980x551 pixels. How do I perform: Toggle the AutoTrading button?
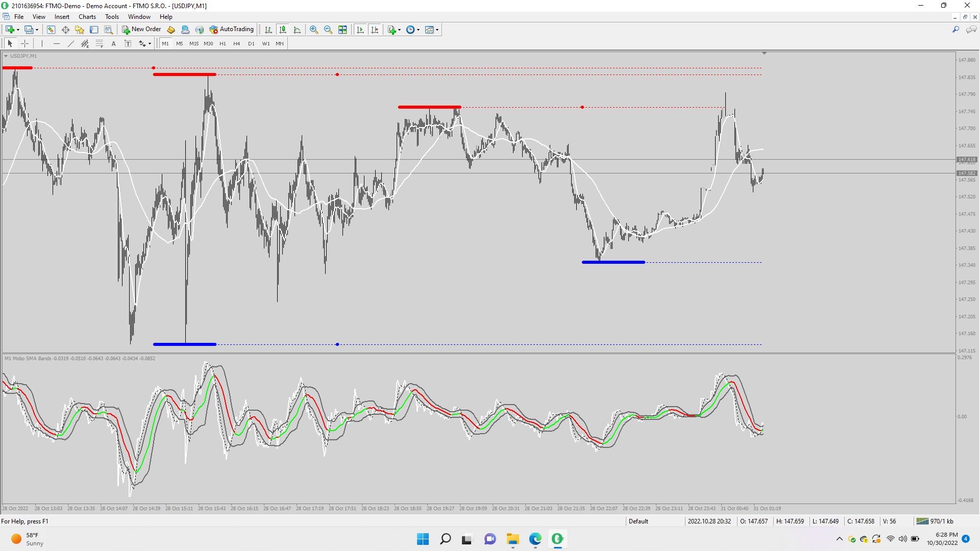pyautogui.click(x=231, y=30)
